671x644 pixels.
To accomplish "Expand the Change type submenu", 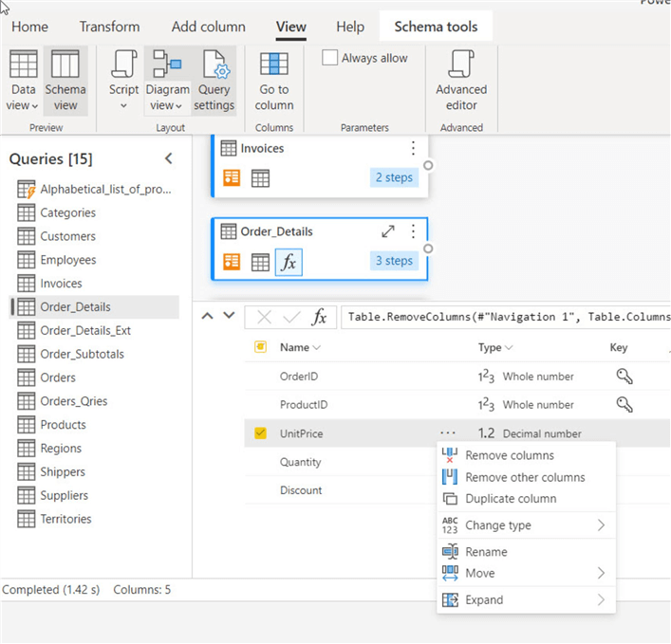I will click(x=523, y=525).
